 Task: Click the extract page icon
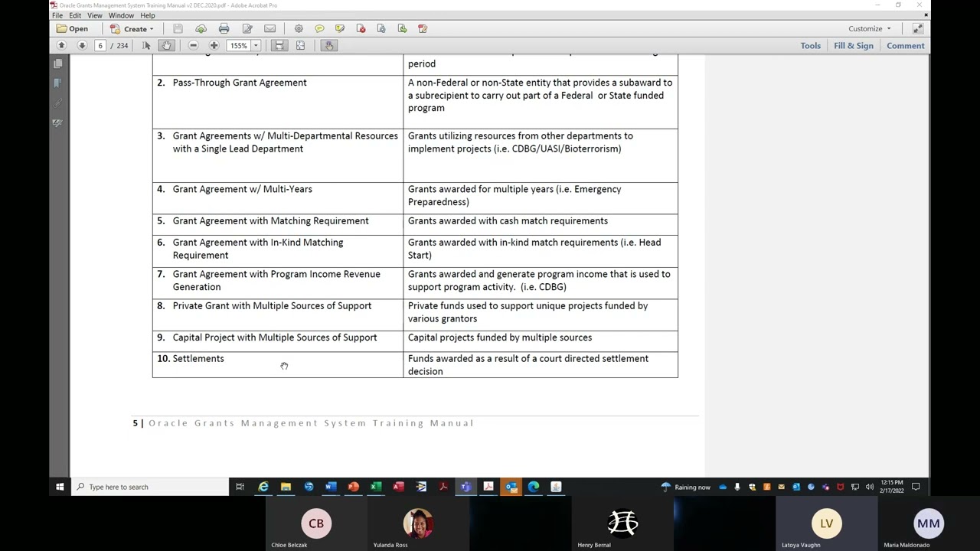(402, 28)
